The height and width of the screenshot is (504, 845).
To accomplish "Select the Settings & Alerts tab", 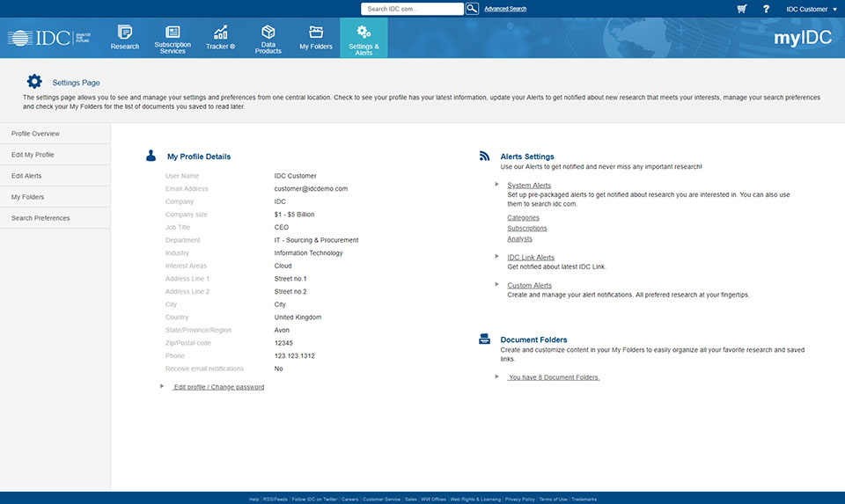I will tap(364, 38).
